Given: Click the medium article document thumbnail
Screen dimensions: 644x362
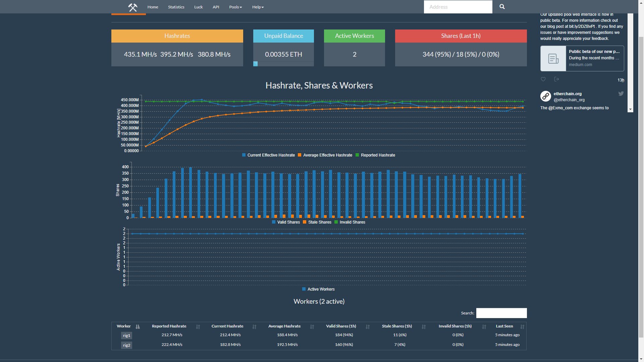Looking at the screenshot, I should (x=553, y=59).
